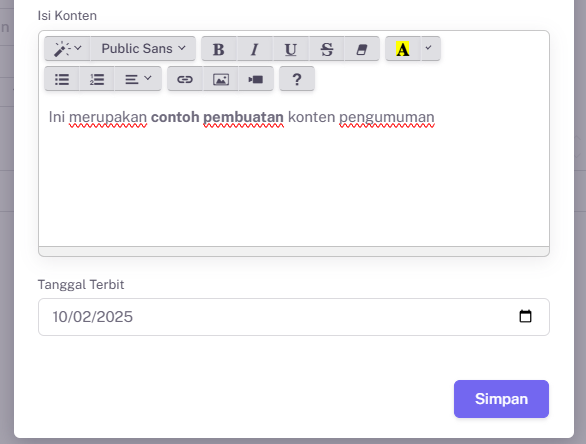Click Simpan to save the announcement
Image resolution: width=586 pixels, height=444 pixels.
pos(501,399)
